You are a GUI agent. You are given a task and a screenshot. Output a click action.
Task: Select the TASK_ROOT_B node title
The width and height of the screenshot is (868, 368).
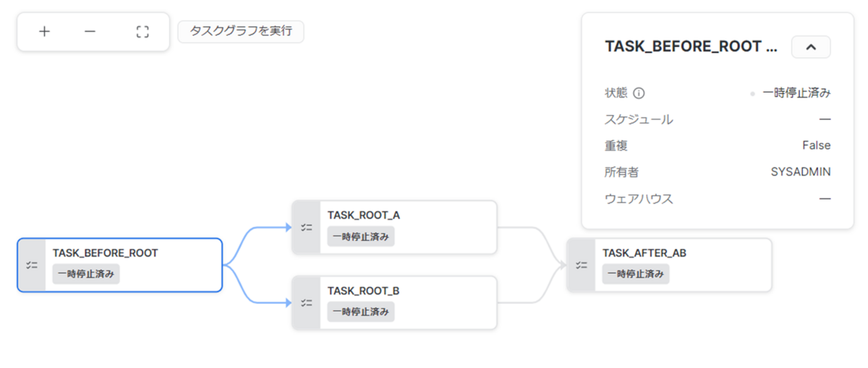click(364, 291)
